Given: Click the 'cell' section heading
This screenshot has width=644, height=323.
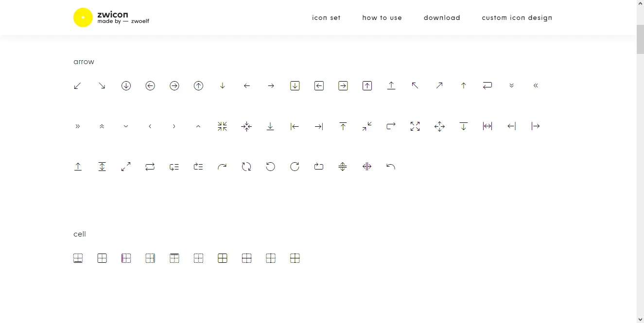Looking at the screenshot, I should coord(80,234).
